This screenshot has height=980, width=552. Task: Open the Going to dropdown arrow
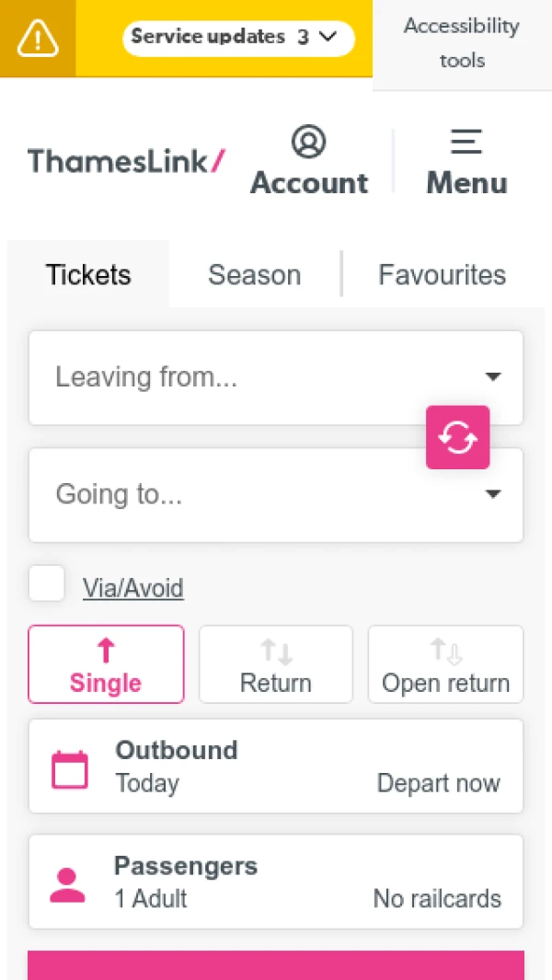(493, 494)
